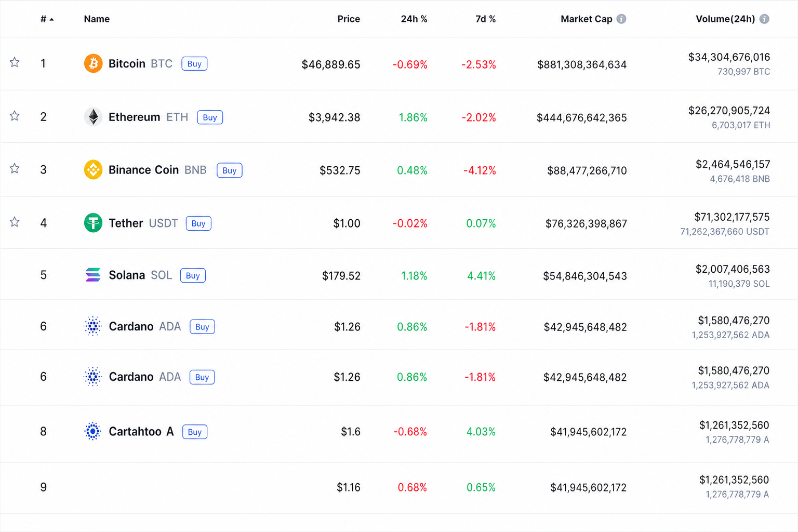Screen dimensions: 798x532
Task: Toggle the watchlist star for Binance Coin
Action: pos(15,168)
